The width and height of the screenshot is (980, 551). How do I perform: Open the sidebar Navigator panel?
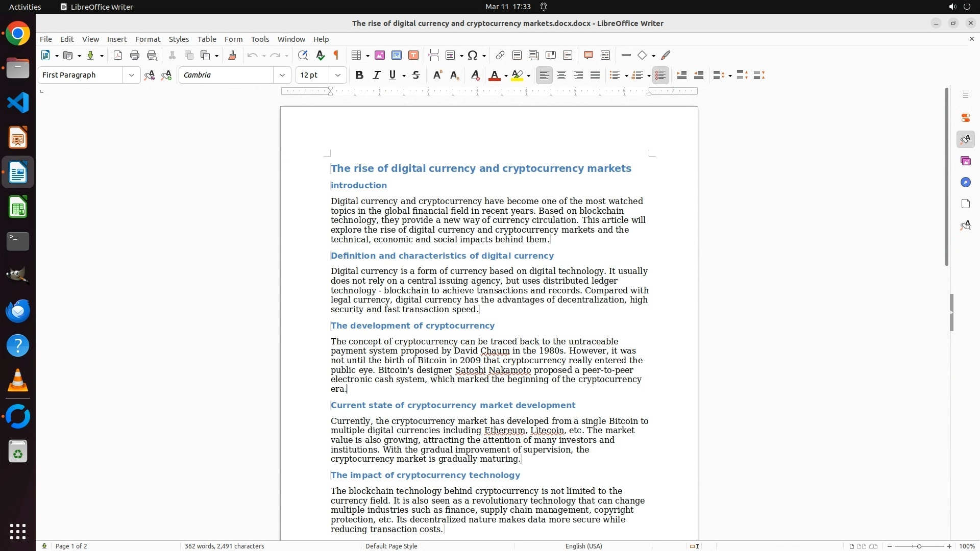point(965,182)
